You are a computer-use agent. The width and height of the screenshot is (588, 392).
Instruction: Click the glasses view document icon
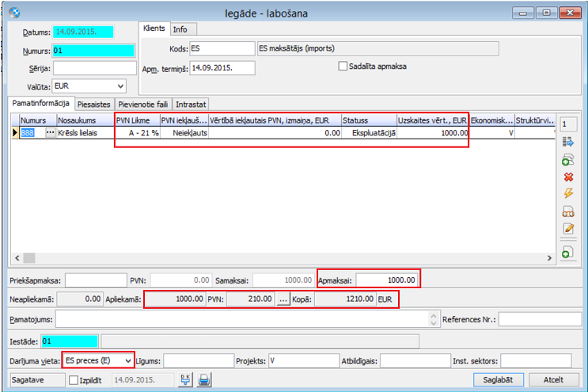tap(568, 211)
